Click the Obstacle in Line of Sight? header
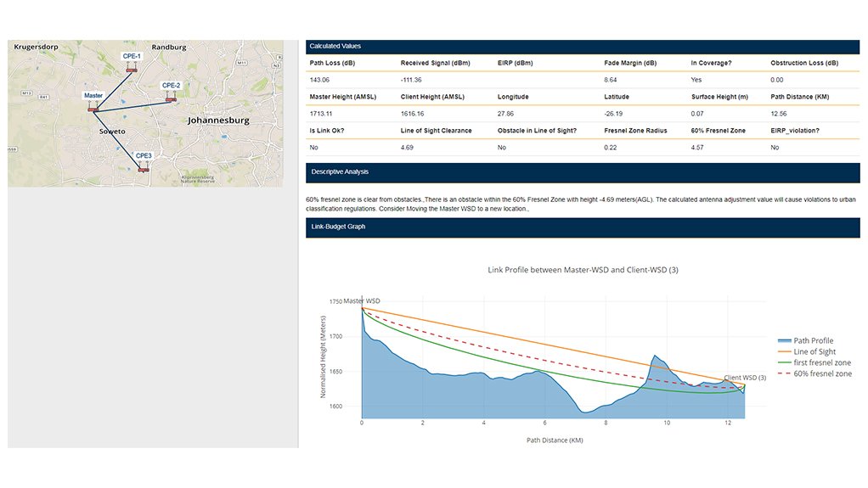Image resolution: width=868 pixels, height=488 pixels. (x=537, y=131)
